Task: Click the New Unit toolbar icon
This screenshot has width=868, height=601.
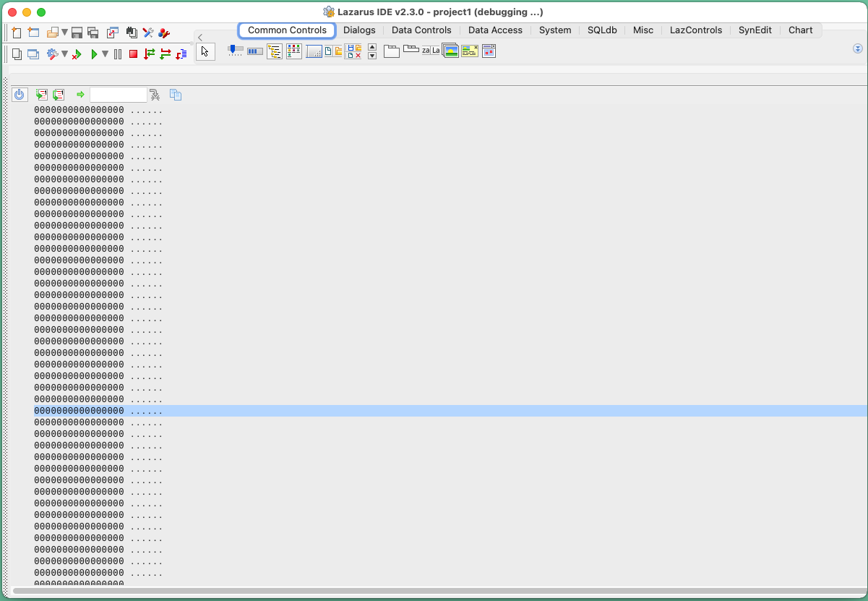Action: pos(17,33)
